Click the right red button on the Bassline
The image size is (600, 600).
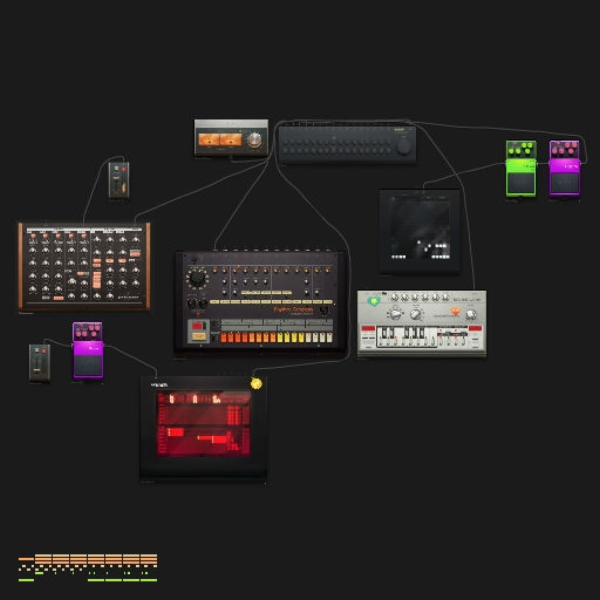pyautogui.click(x=475, y=328)
